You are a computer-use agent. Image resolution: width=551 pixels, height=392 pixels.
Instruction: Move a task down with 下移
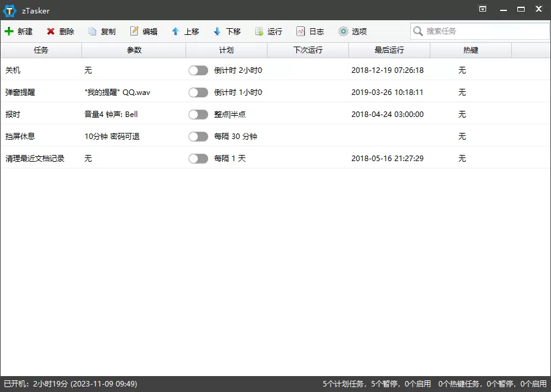coord(227,31)
